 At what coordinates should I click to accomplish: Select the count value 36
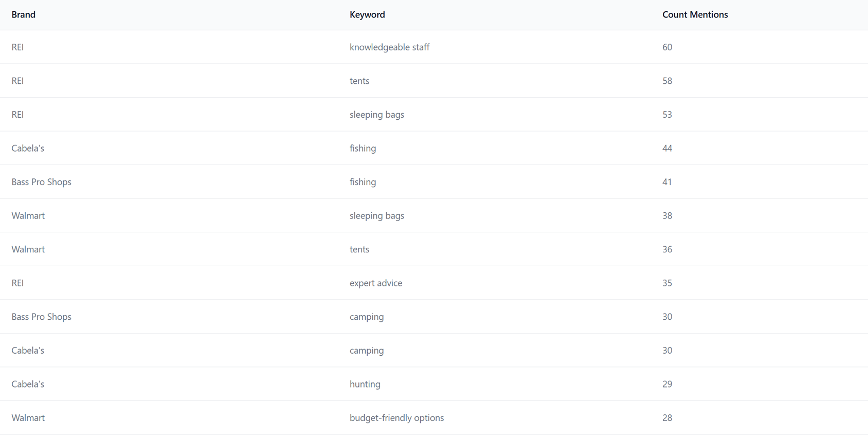click(667, 249)
